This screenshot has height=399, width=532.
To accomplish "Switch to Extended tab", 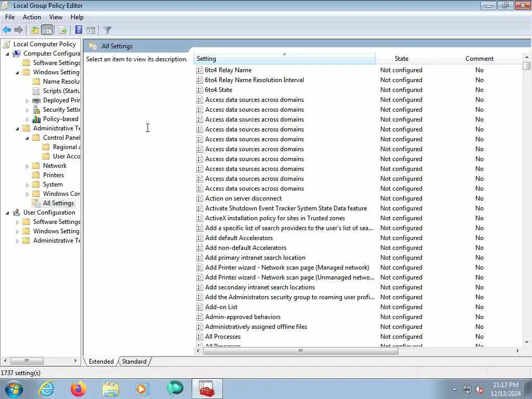I will tap(101, 362).
